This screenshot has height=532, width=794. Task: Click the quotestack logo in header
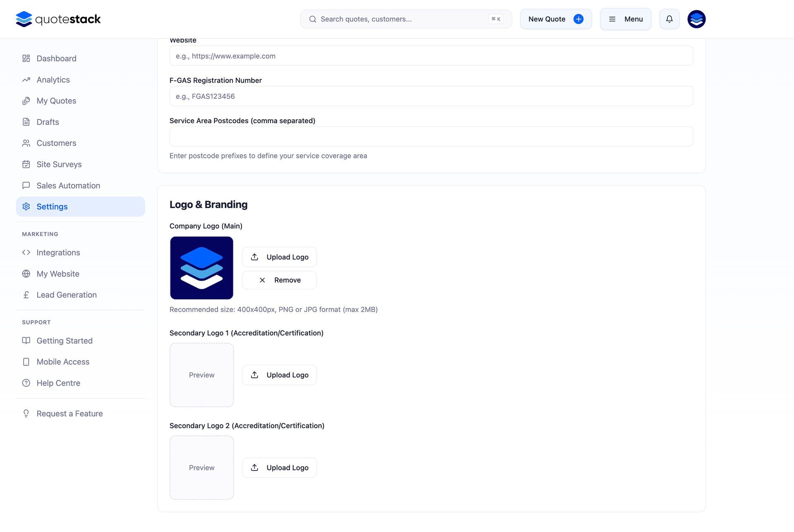[x=58, y=19]
